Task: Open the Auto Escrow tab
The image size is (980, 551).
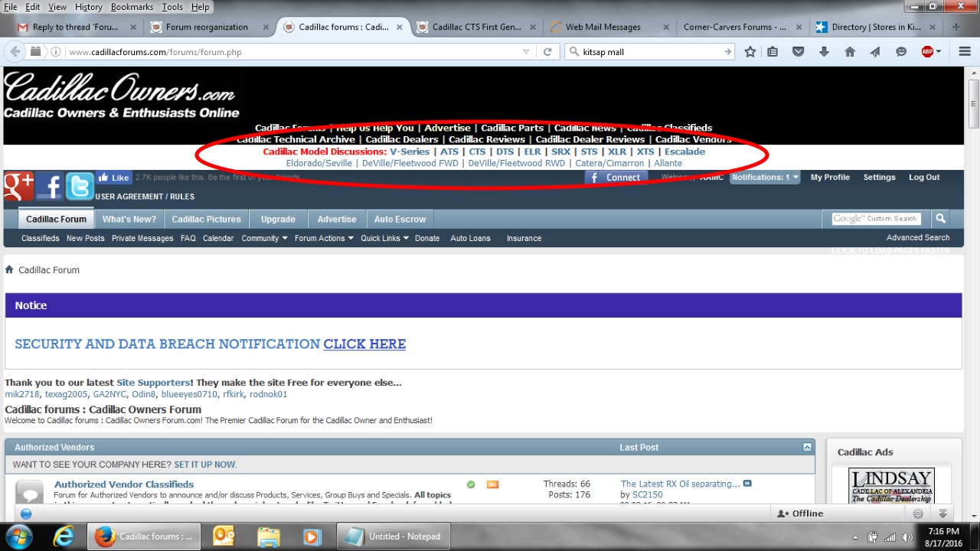Action: [399, 219]
